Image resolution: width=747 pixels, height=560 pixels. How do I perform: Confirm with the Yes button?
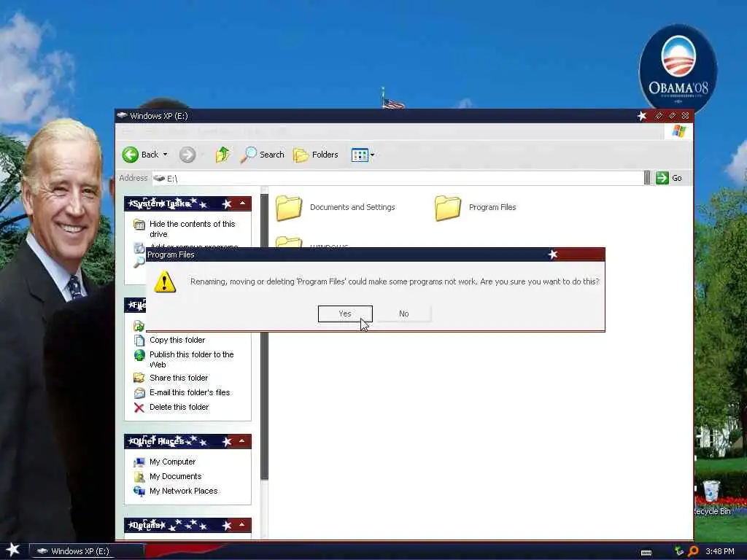tap(345, 314)
